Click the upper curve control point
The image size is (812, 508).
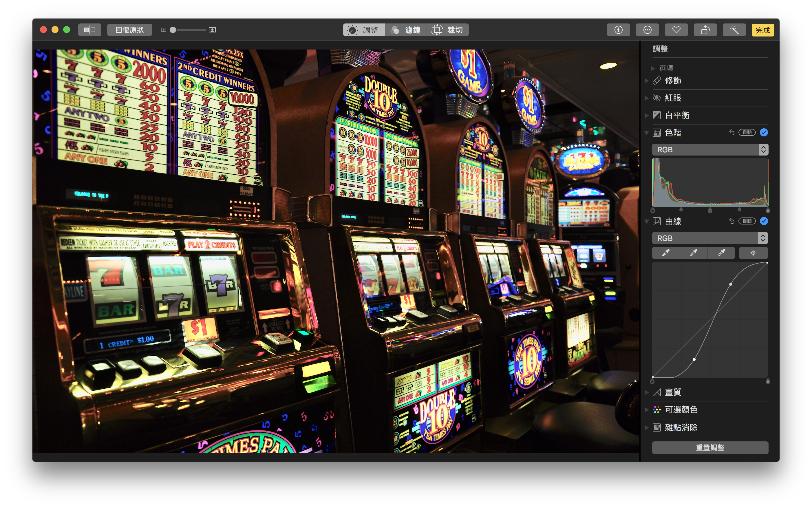click(731, 284)
